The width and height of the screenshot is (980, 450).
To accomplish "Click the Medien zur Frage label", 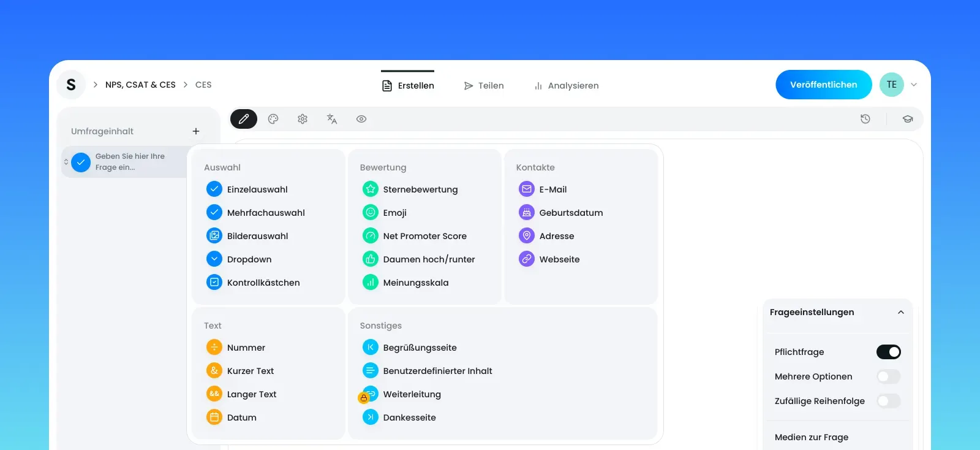I will 812,437.
